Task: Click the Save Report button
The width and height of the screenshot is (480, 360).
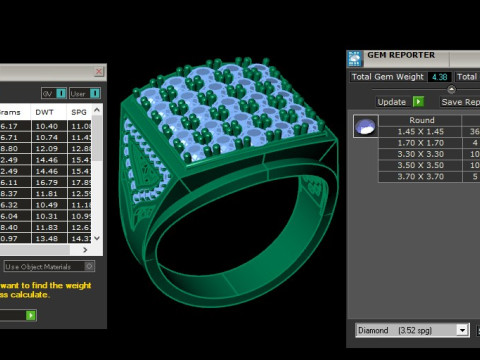Action: [x=460, y=102]
